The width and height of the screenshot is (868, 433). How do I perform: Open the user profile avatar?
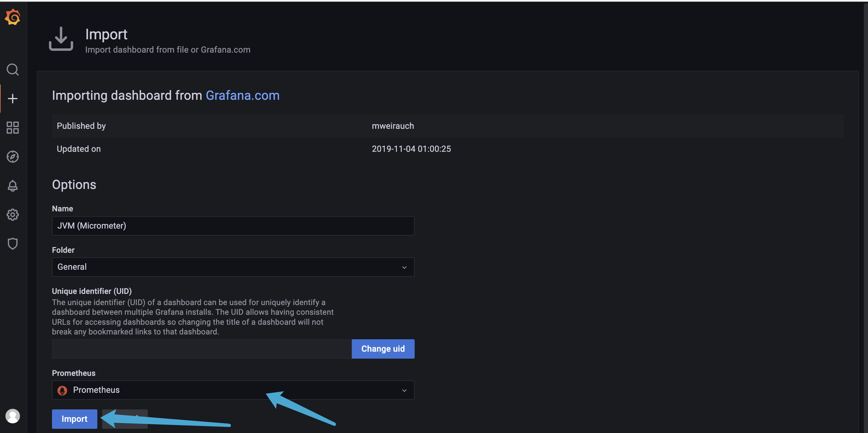point(13,416)
